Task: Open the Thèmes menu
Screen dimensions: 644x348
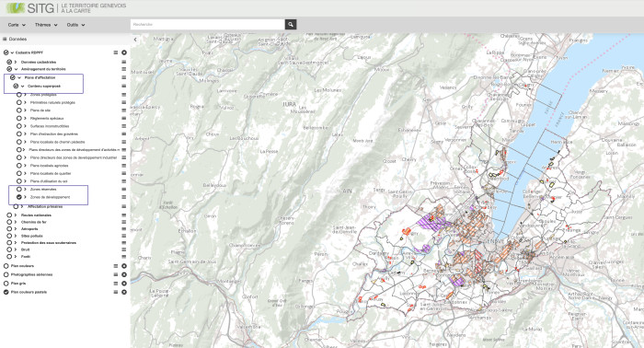Action: [46, 25]
